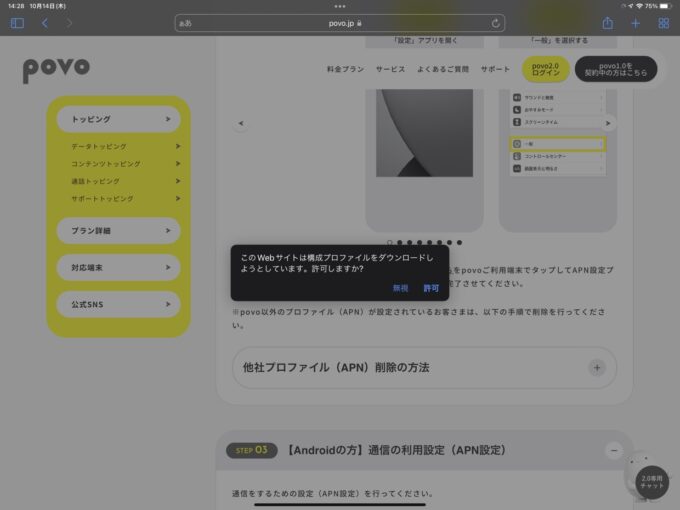Tap the 無視 button in the dialog

coord(400,288)
